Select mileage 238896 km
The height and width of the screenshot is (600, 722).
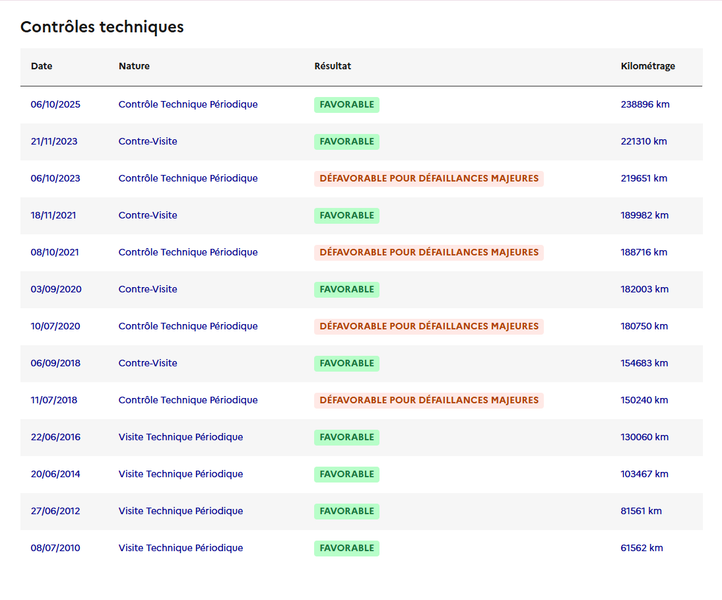tap(645, 105)
